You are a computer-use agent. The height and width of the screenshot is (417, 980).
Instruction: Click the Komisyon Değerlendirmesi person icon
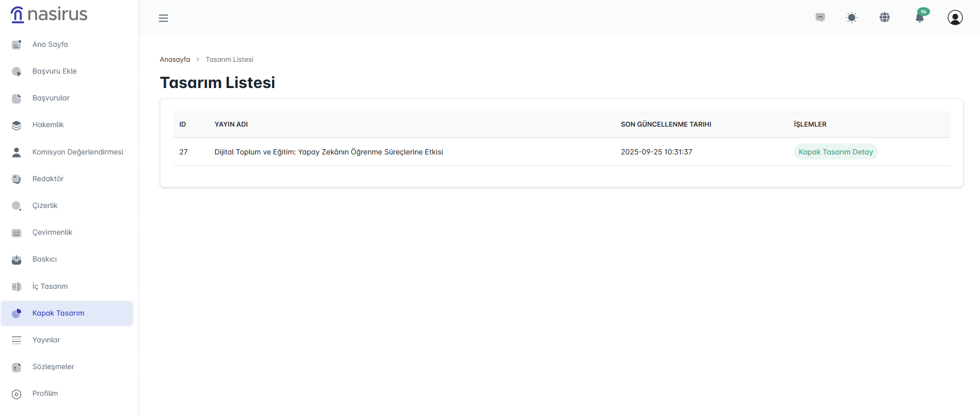coord(16,152)
